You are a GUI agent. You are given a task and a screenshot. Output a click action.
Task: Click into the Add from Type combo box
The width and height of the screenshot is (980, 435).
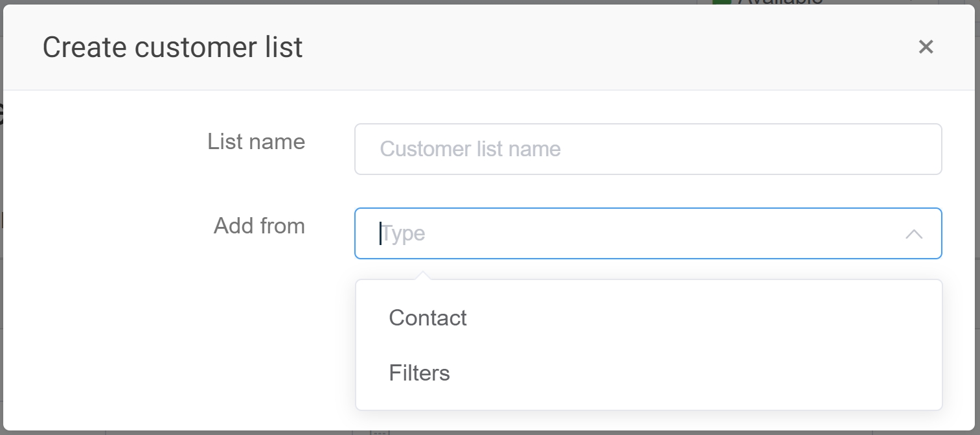point(635,233)
